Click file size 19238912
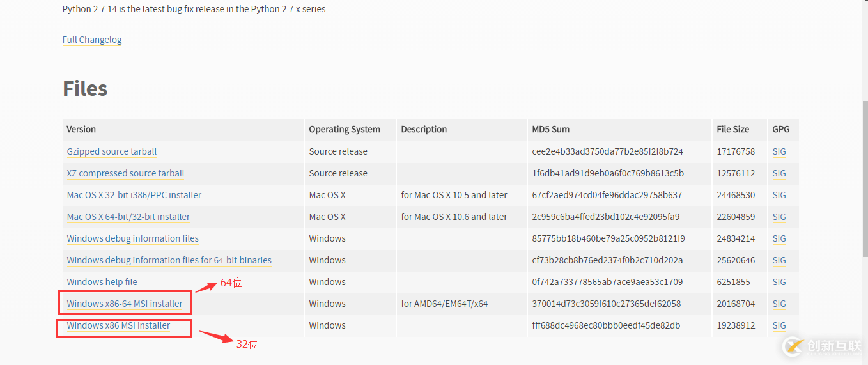868x365 pixels. pos(736,325)
